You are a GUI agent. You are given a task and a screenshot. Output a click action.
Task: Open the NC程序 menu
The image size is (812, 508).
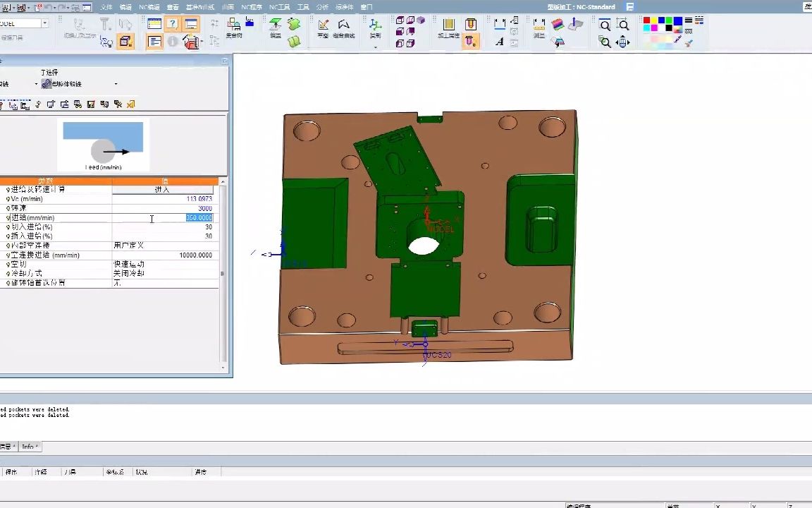coord(251,7)
